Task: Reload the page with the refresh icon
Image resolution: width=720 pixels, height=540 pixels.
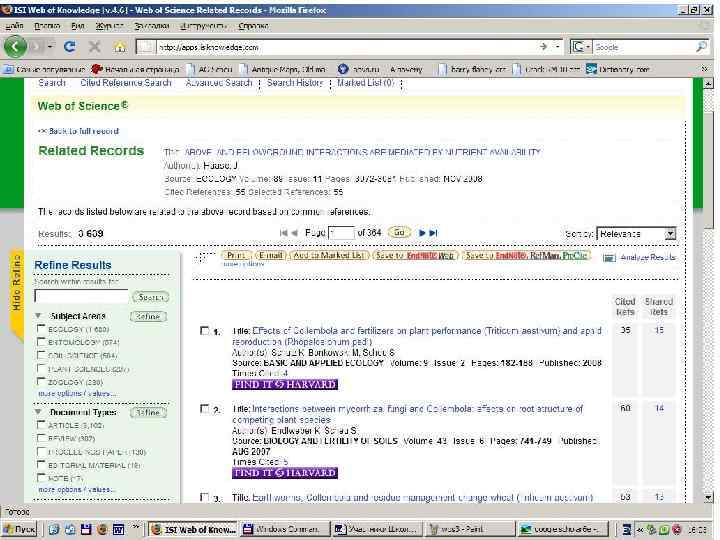Action: (70, 46)
